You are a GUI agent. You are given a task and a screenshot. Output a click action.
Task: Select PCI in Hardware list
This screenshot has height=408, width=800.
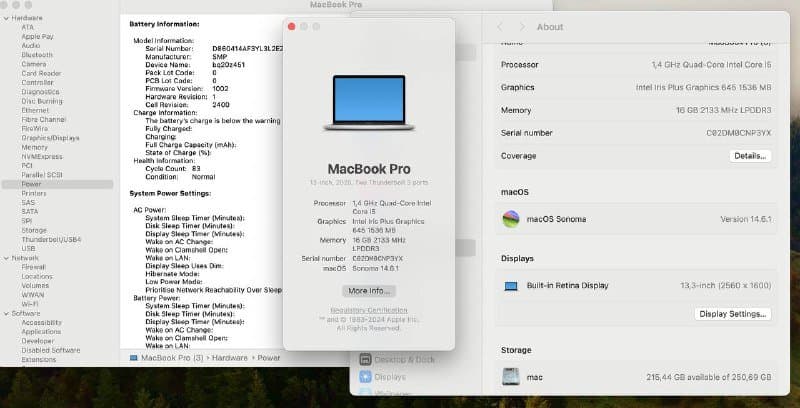point(27,166)
